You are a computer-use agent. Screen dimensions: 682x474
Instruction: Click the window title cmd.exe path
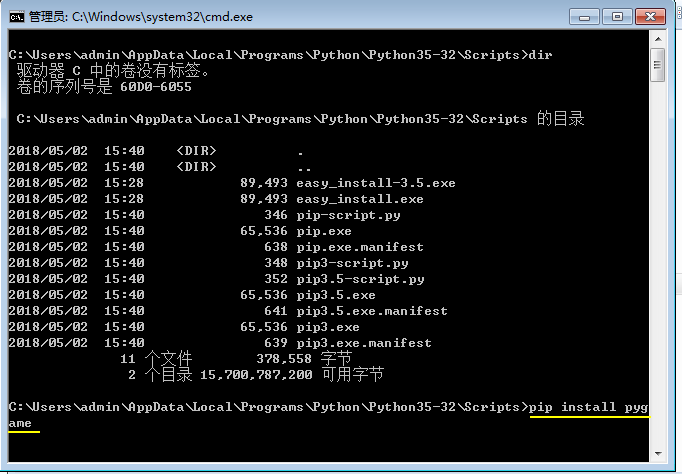(162, 17)
